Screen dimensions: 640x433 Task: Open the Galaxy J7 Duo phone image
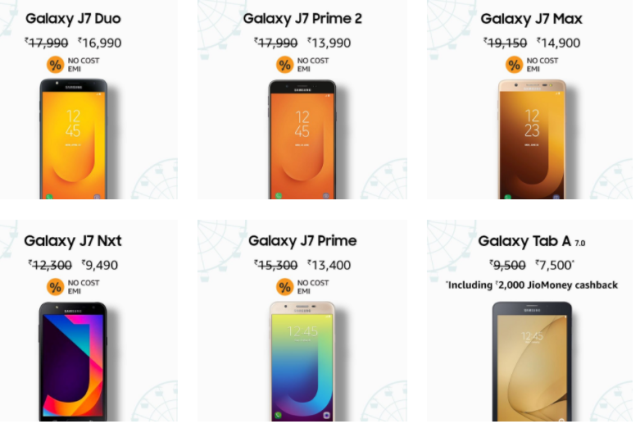(x=73, y=139)
